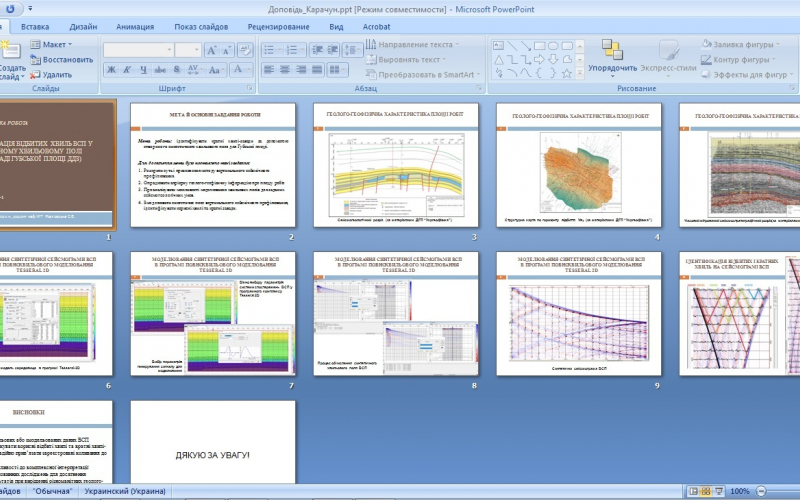This screenshot has width=800, height=500.
Task: Open the Анимация ribbon tab
Action: pyautogui.click(x=135, y=27)
